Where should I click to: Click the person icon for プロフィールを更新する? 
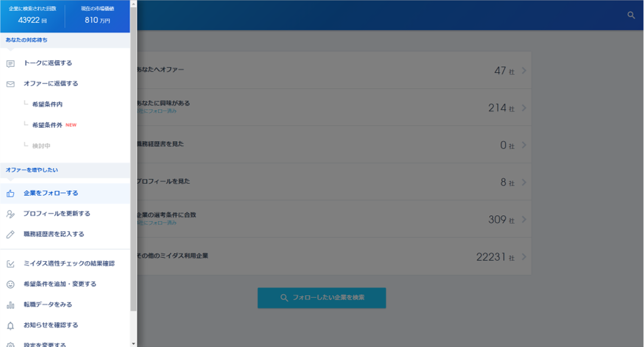click(x=11, y=214)
